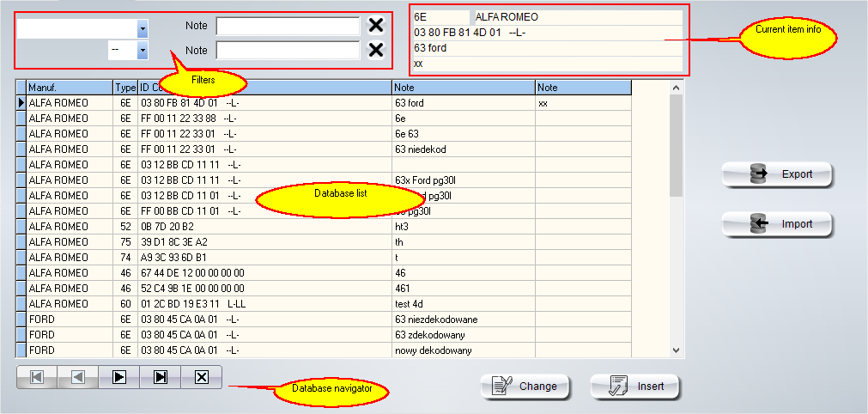Click 'xx' cell in second Note column

(584, 103)
